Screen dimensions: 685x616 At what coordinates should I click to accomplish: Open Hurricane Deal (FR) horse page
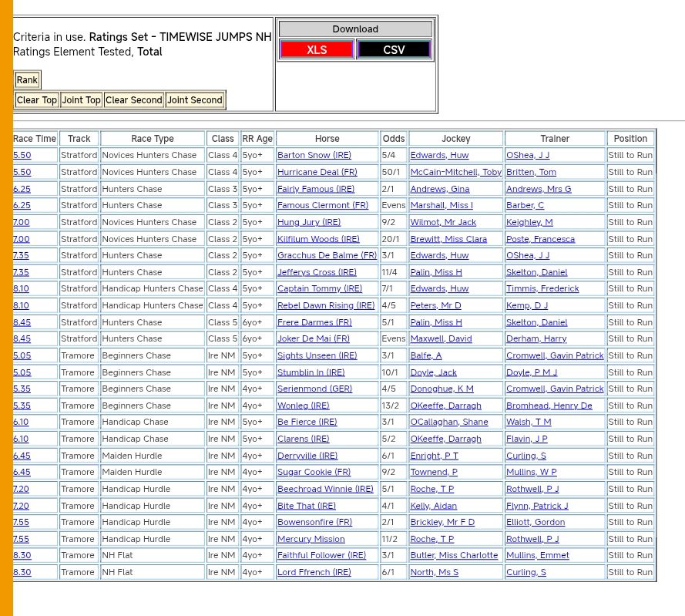317,173
